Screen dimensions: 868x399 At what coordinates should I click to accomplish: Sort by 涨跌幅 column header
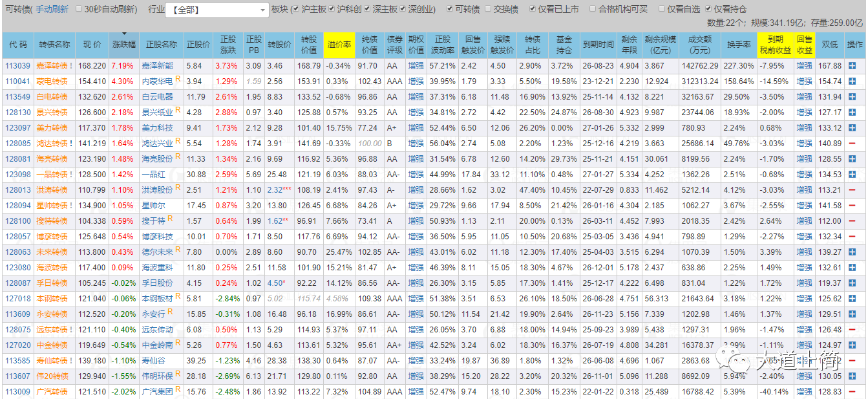click(123, 45)
